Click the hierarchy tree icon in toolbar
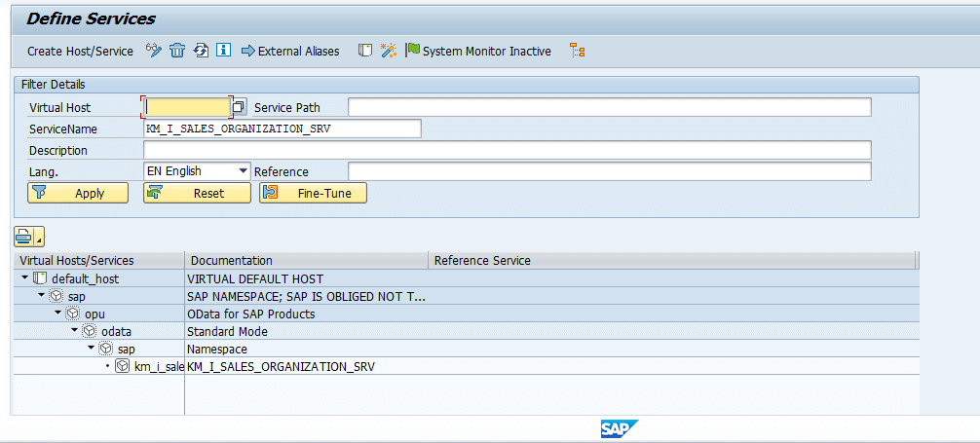Screen dimensions: 980x443 coord(577,51)
